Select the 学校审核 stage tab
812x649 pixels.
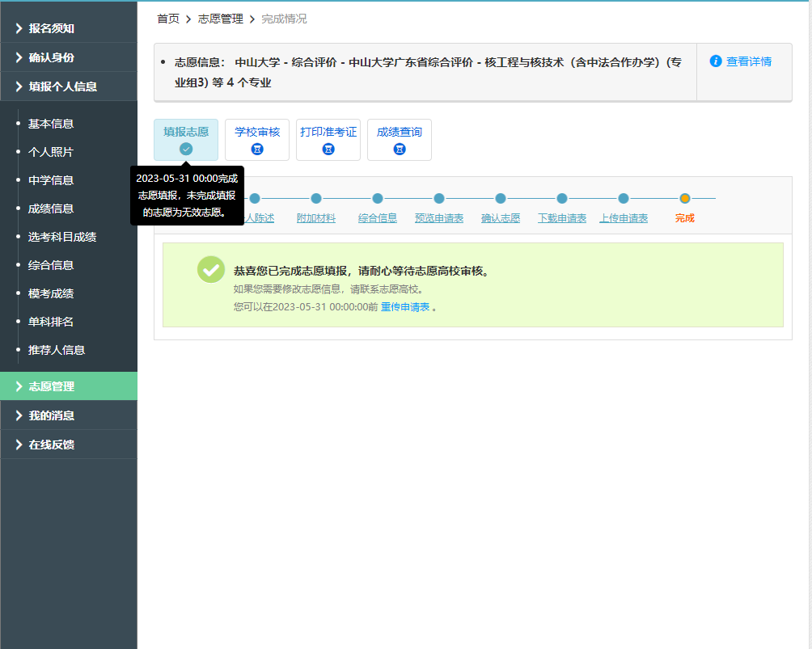[257, 140]
